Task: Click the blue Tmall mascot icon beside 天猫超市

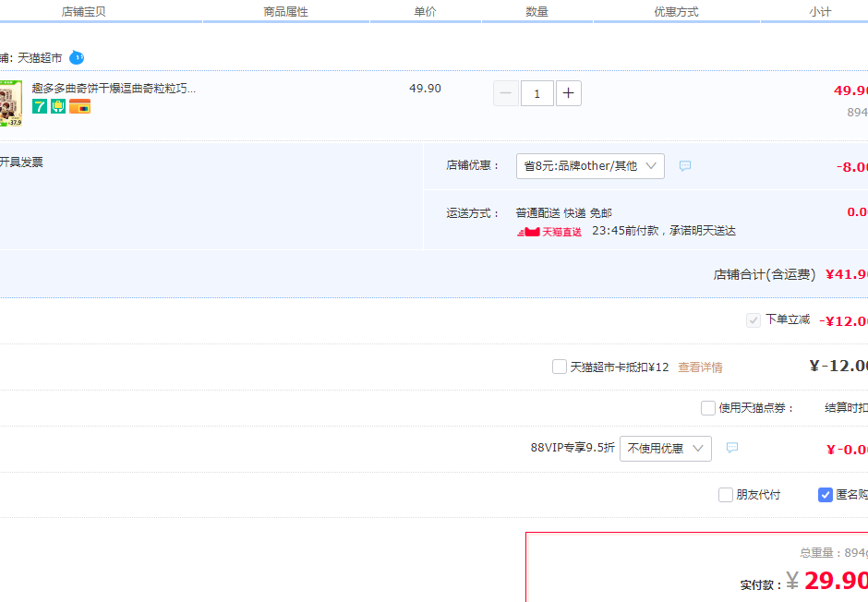Action: [77, 57]
